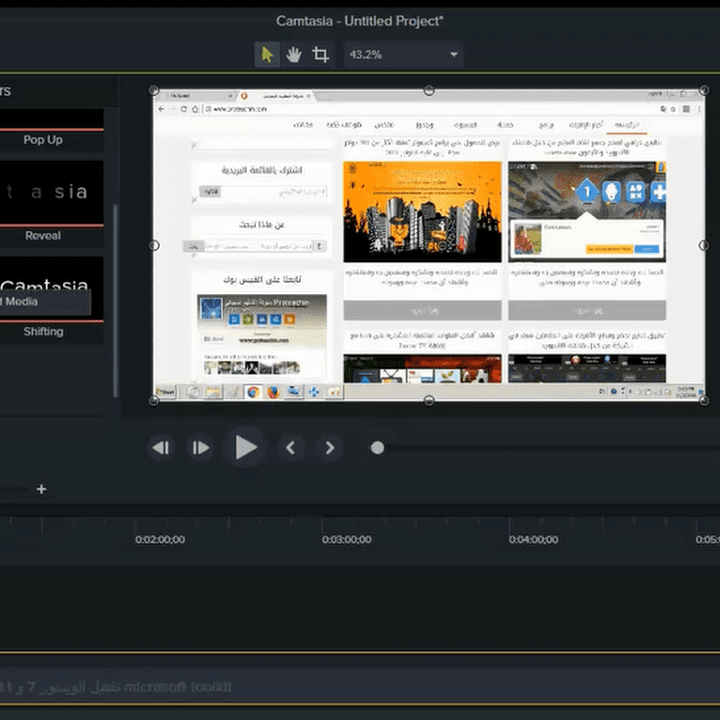720x720 pixels.
Task: Start playback with the Play button
Action: coord(246,448)
